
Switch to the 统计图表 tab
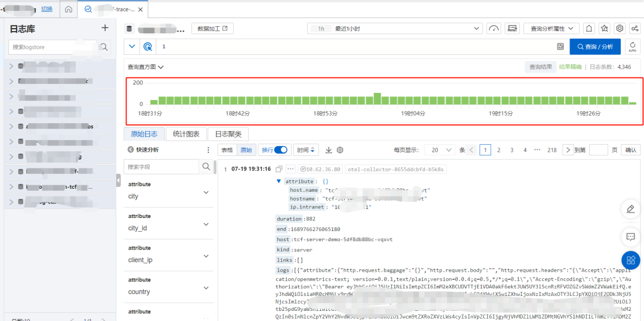click(186, 133)
